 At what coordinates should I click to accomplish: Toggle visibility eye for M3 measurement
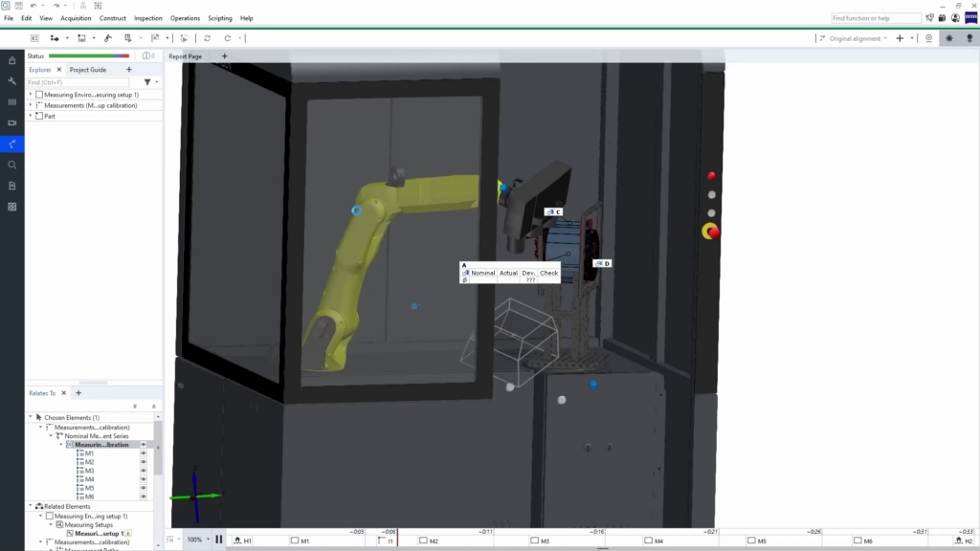click(x=144, y=471)
